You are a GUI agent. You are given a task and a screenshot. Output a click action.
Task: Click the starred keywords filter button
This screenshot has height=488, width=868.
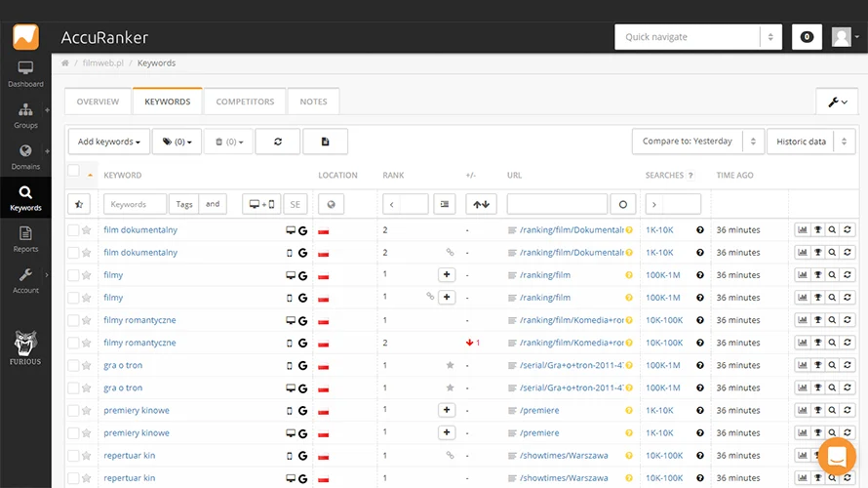79,204
